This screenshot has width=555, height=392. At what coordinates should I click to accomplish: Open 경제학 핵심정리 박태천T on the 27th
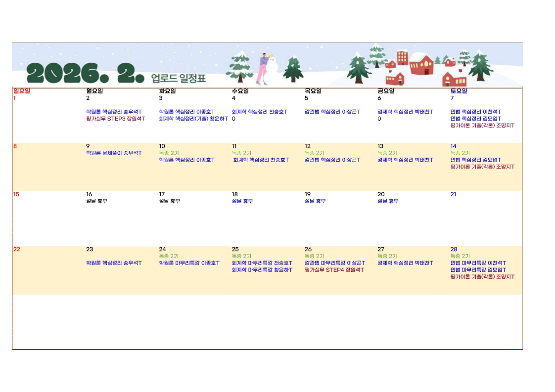pyautogui.click(x=405, y=263)
